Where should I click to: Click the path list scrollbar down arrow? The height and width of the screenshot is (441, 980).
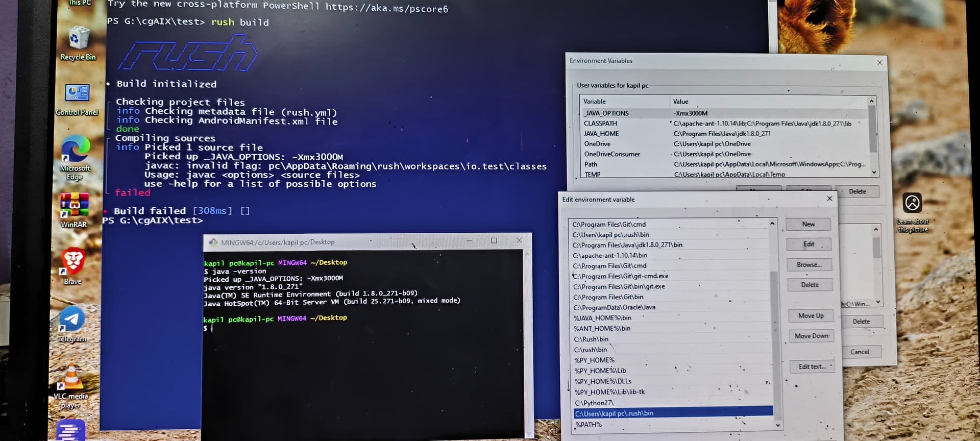pos(778,425)
